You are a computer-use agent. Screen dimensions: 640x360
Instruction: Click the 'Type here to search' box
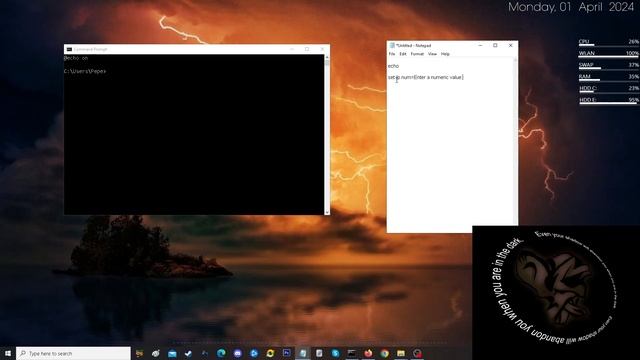tap(73, 353)
